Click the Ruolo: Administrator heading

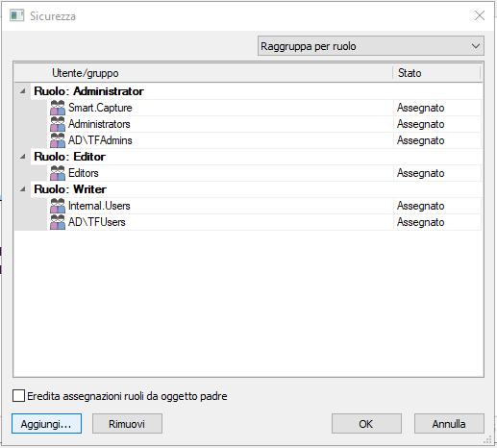point(88,91)
